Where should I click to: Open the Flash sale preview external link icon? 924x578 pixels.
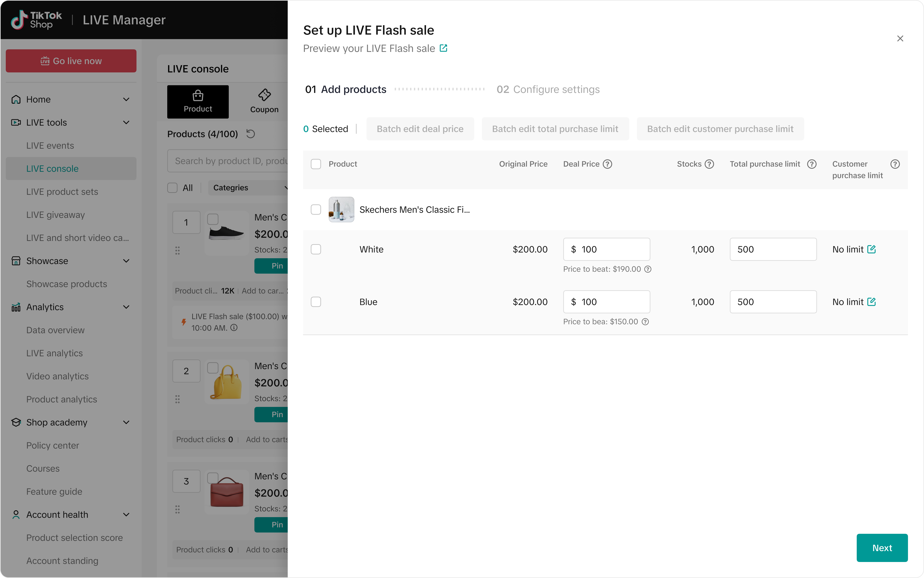coord(443,48)
